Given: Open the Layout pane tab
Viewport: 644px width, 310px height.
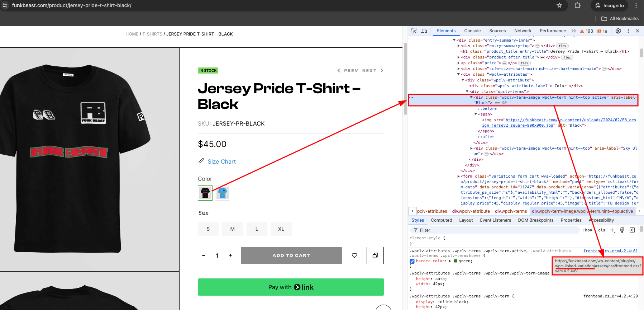Looking at the screenshot, I should pos(466,220).
